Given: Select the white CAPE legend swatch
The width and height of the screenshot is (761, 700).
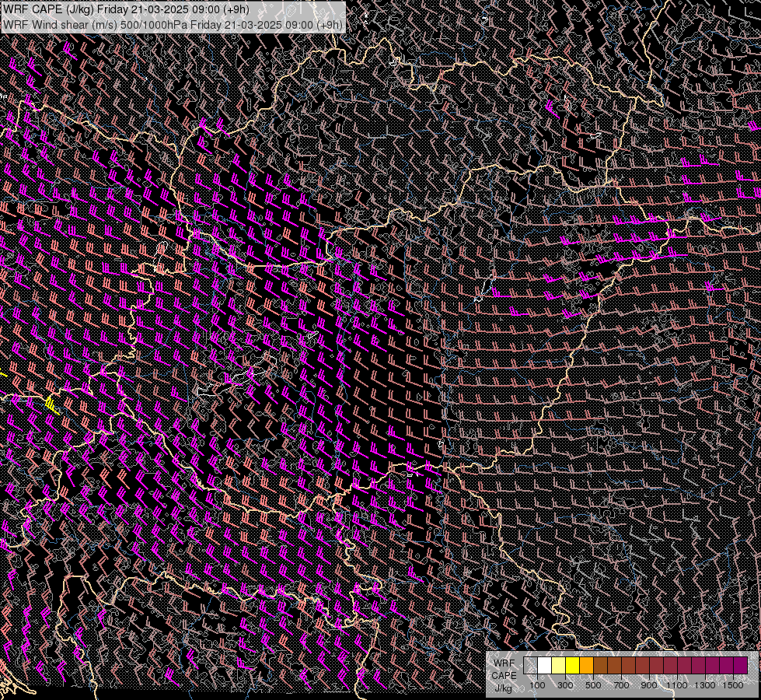Looking at the screenshot, I should click(x=545, y=666).
